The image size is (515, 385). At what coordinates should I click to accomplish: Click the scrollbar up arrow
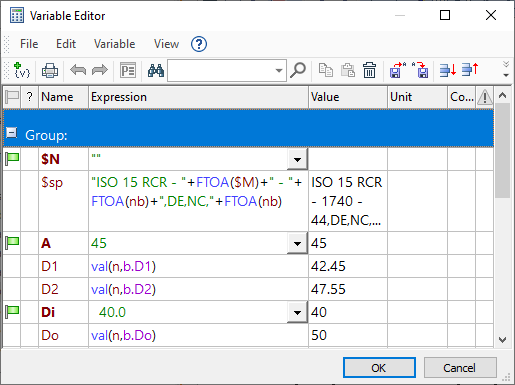pyautogui.click(x=502, y=96)
